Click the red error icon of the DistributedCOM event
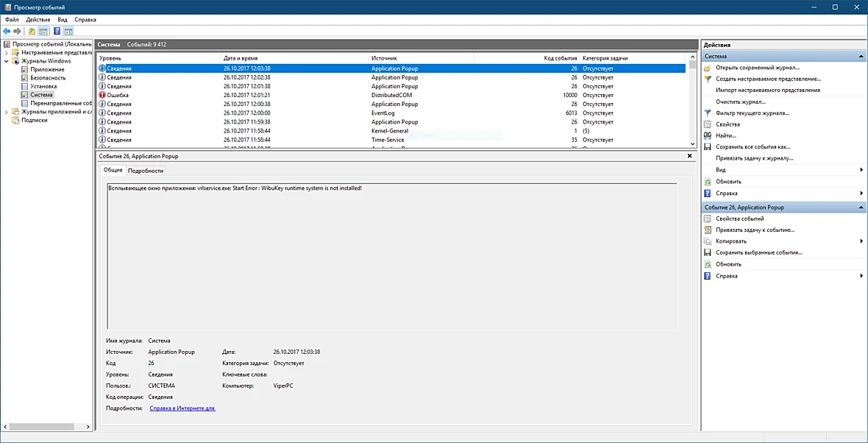The image size is (868, 443). pos(102,95)
